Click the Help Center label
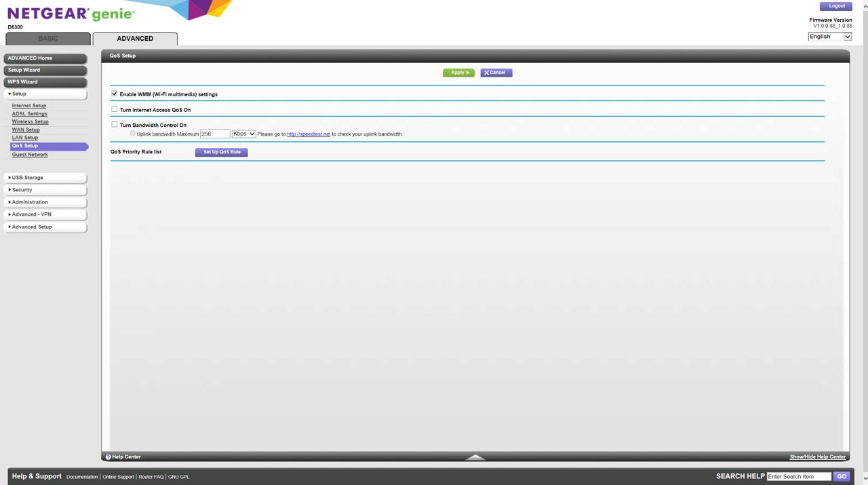Viewport: 868px width, 485px height. pos(127,457)
